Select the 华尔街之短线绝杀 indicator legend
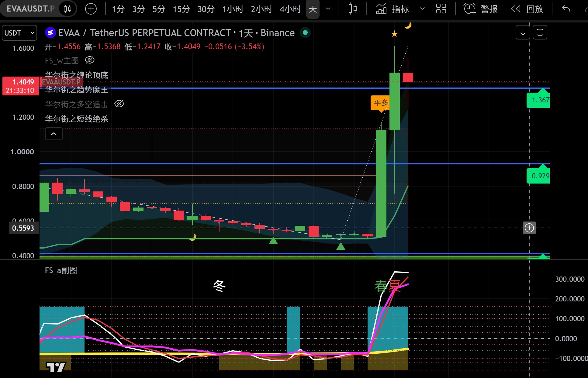Viewport: 588px width, 378px height. (77, 119)
